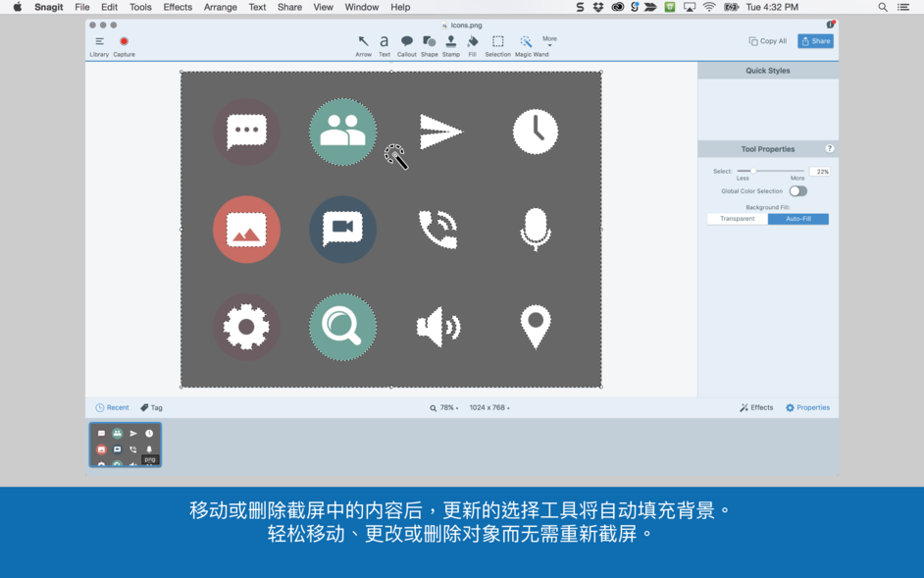This screenshot has height=578, width=924.
Task: Click the clock icon on canvas
Action: (x=535, y=131)
